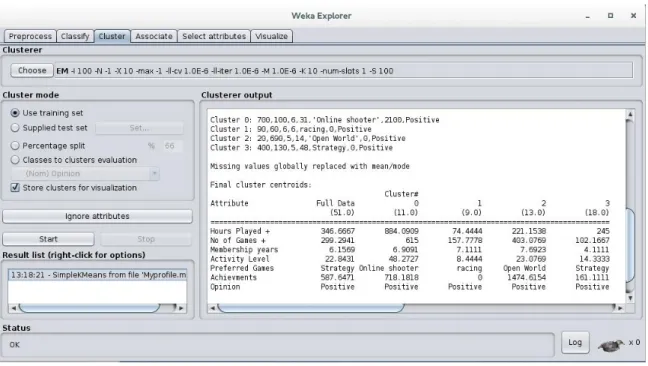The height and width of the screenshot is (366, 648).
Task: Open the Visualize tab
Action: 272,36
